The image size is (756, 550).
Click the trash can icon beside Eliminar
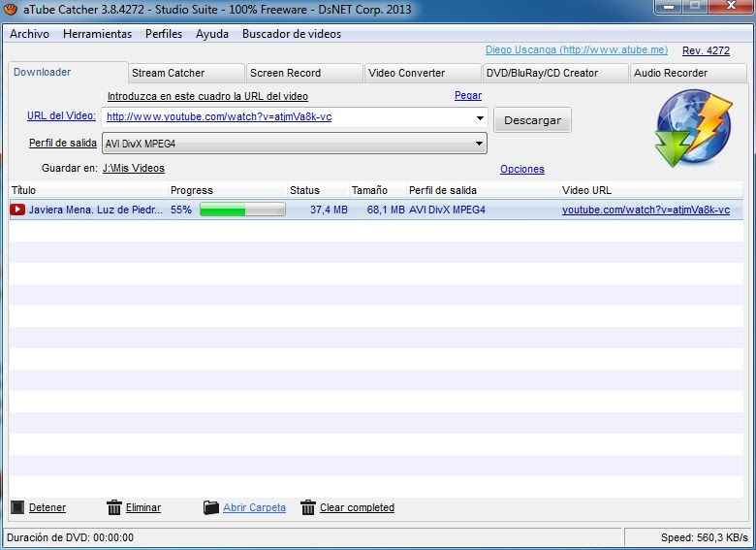[x=113, y=507]
